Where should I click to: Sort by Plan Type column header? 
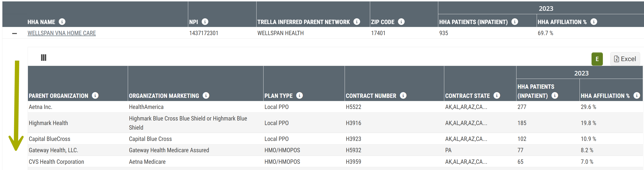278,96
